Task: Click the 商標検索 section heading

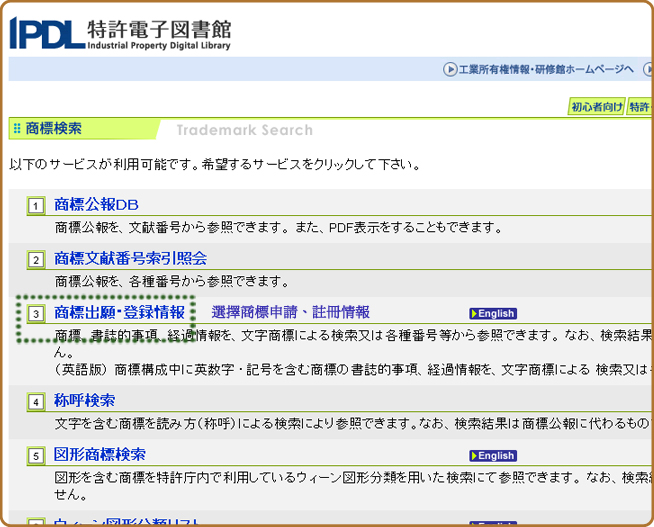Action: coord(54,128)
